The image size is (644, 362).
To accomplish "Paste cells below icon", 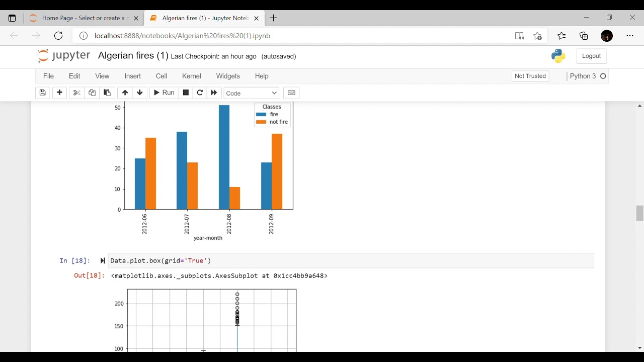I will tap(107, 93).
